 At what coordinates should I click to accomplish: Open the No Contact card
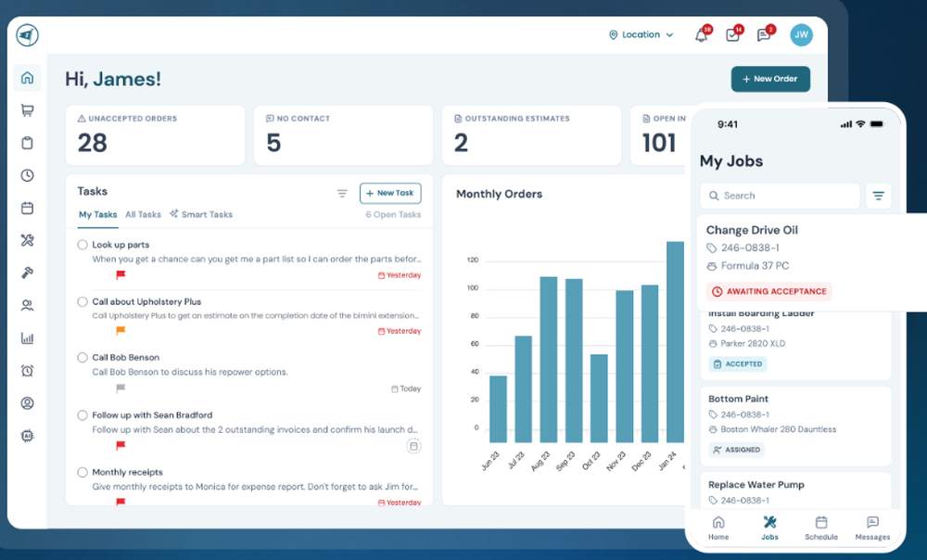point(343,135)
